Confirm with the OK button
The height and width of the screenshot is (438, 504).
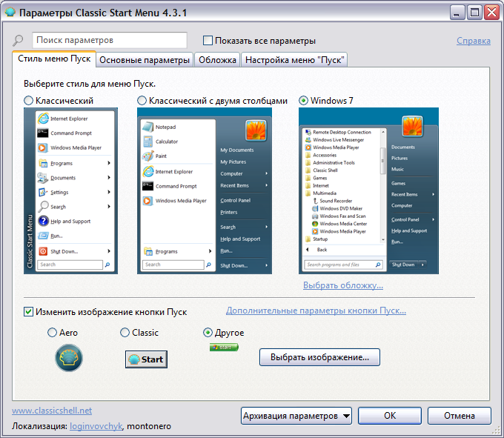point(390,416)
